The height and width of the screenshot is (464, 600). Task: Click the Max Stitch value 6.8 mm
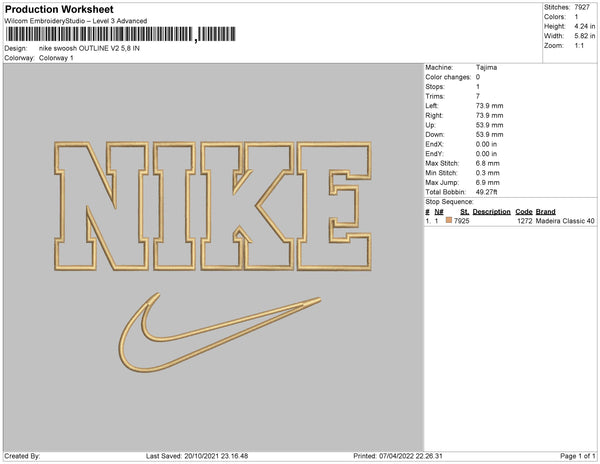coord(488,163)
